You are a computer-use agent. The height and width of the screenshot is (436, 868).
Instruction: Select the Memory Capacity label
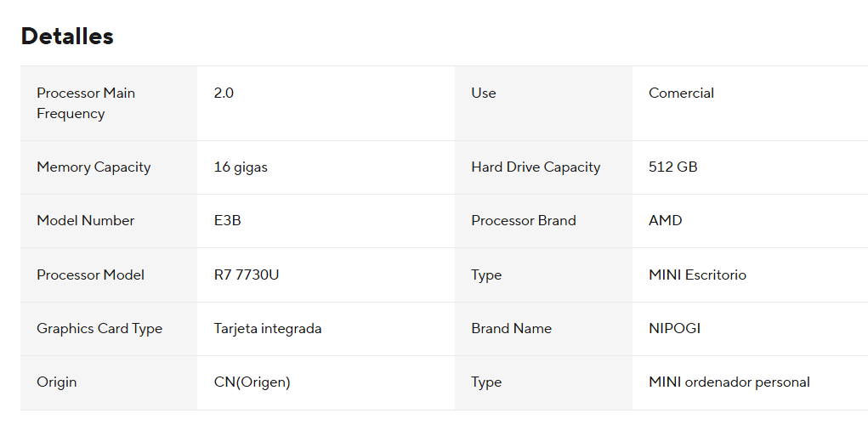tap(94, 167)
